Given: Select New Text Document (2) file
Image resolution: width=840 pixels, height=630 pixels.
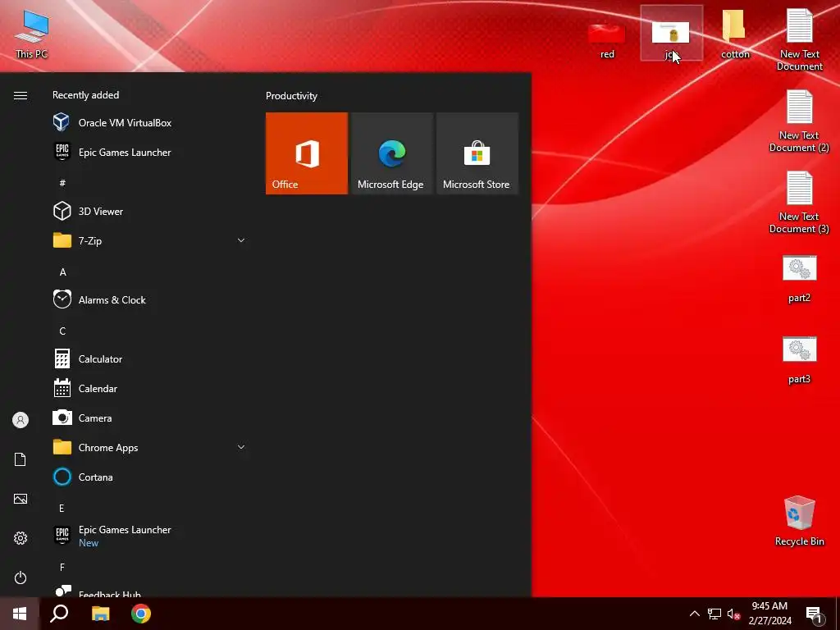Looking at the screenshot, I should [799, 121].
